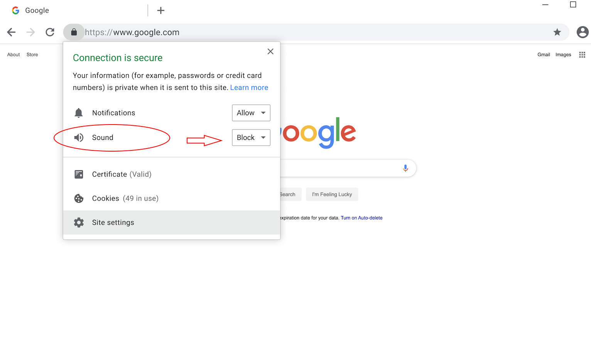The height and width of the screenshot is (364, 591).
Task: Click the Connection is secure heading
Action: point(118,58)
